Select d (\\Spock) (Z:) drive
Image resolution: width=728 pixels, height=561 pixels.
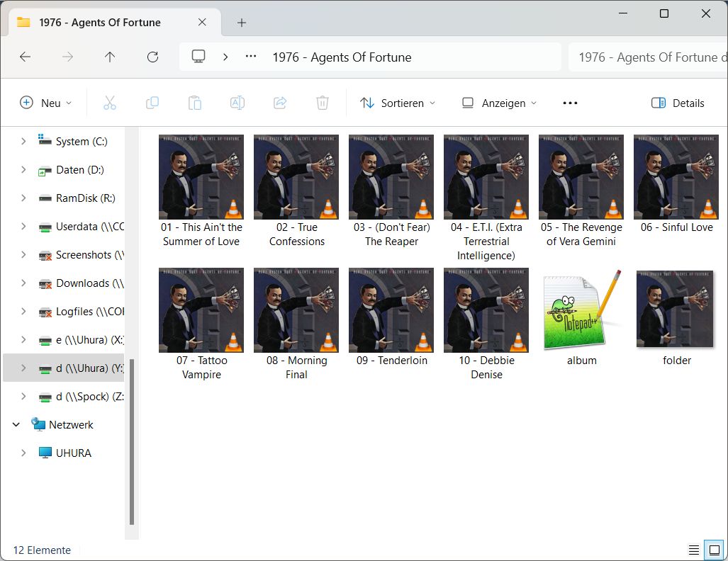point(64,396)
